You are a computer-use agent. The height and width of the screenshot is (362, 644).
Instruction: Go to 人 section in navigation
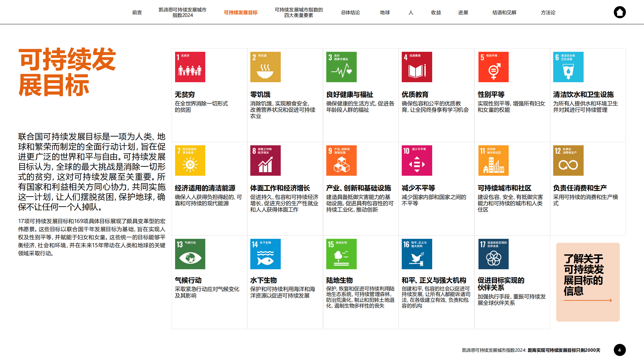[x=411, y=12]
